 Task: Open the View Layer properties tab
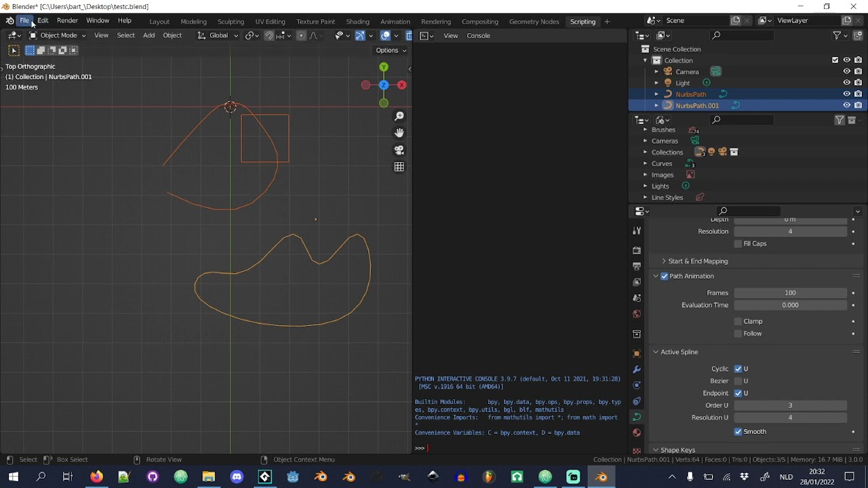pyautogui.click(x=637, y=282)
